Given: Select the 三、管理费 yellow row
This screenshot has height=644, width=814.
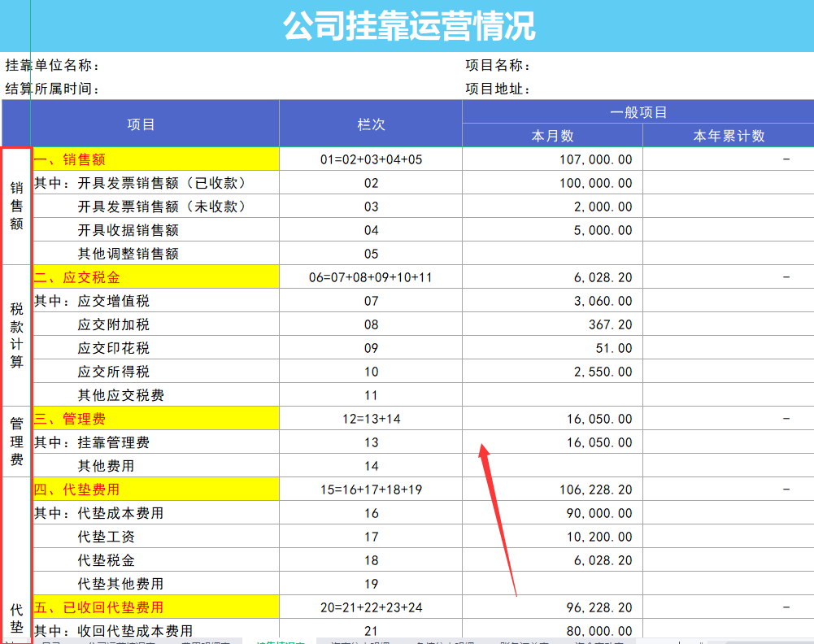Looking at the screenshot, I should tap(155, 418).
